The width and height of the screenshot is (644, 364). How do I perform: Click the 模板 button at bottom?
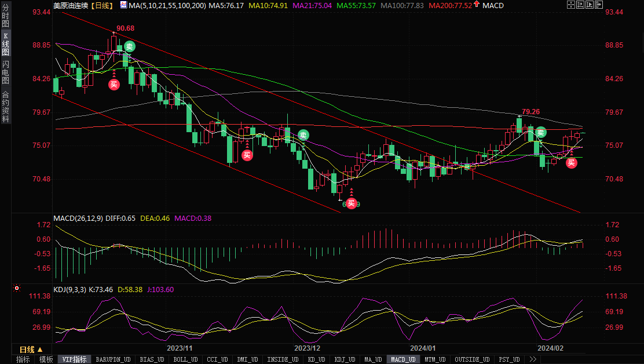[46, 359]
